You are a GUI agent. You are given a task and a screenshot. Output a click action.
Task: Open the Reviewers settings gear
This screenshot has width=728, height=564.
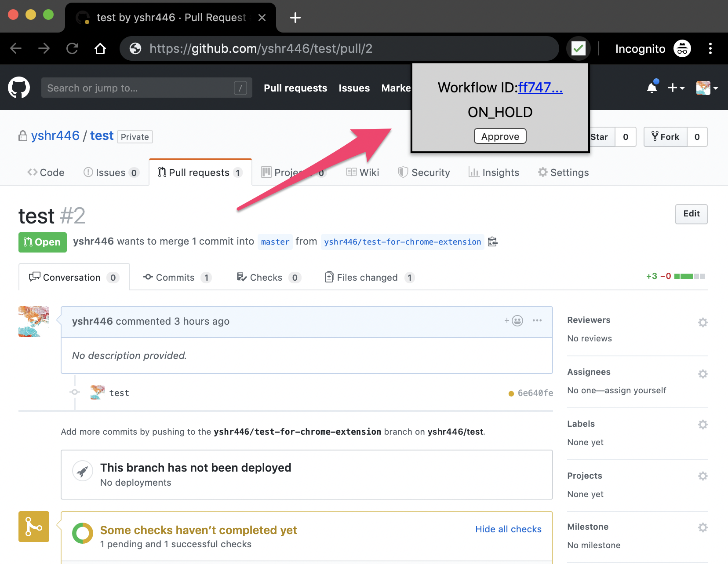click(703, 322)
